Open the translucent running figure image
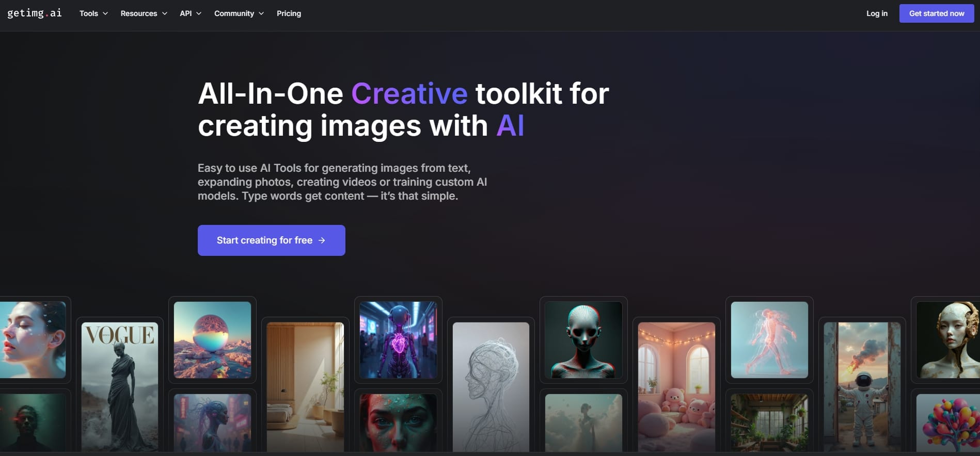 click(x=769, y=340)
